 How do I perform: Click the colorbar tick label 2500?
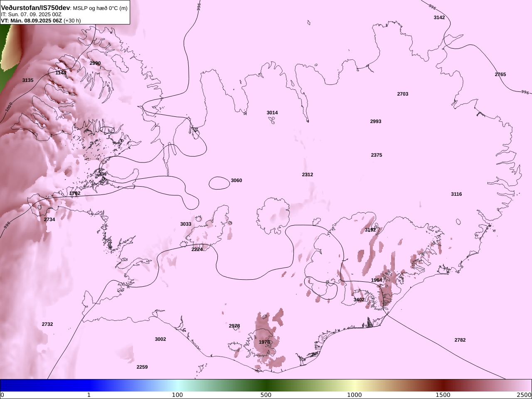point(524,395)
